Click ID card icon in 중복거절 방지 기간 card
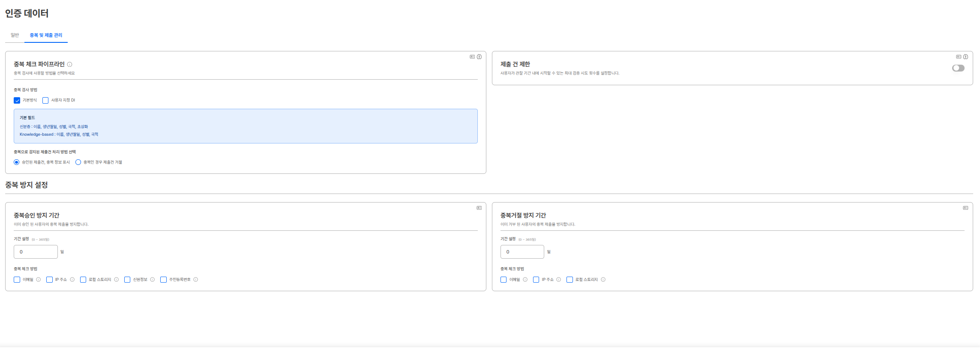This screenshot has height=349, width=980. 965,208
